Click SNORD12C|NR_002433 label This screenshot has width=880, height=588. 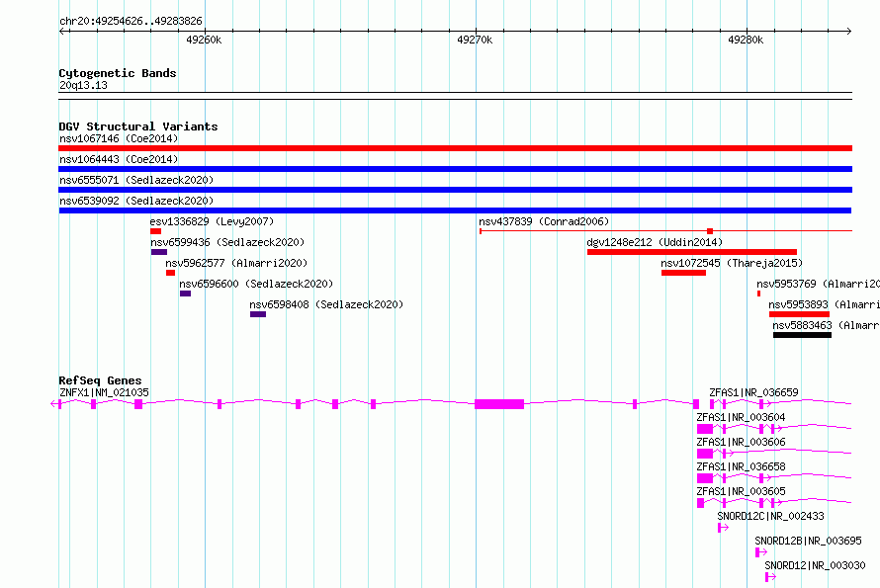point(770,516)
